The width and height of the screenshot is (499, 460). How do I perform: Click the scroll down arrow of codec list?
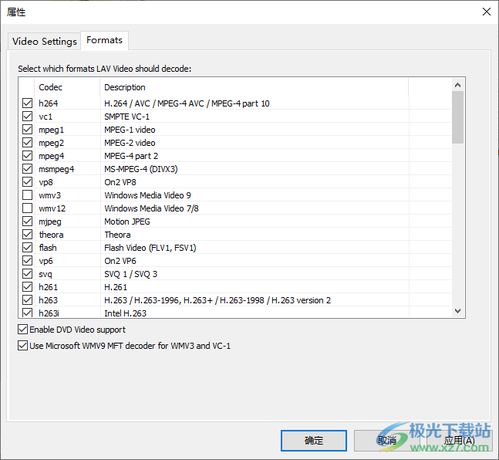[x=458, y=311]
